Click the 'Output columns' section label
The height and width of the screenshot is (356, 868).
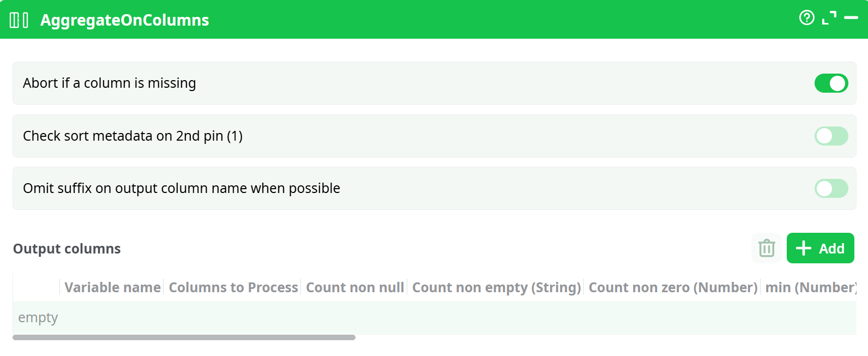coord(67,249)
